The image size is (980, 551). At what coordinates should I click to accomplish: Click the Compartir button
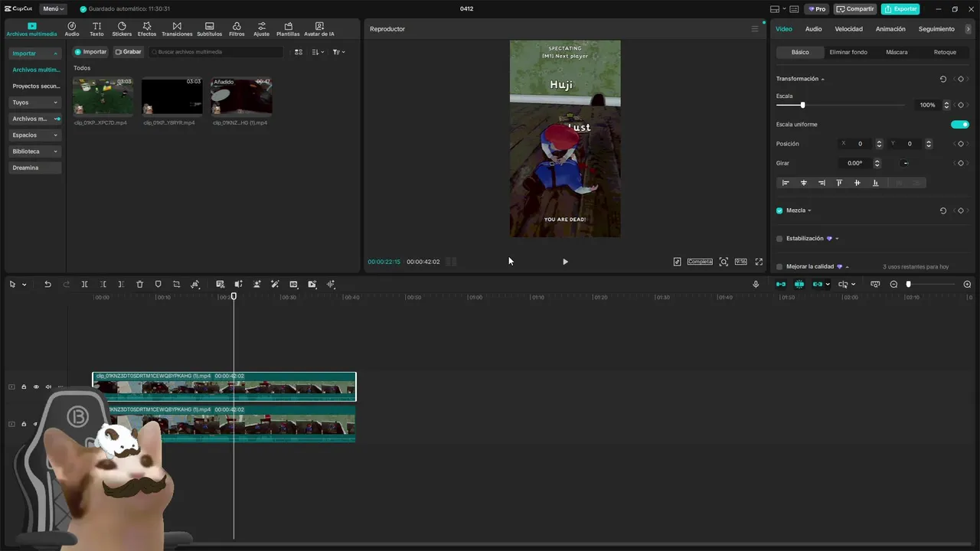[x=855, y=9]
